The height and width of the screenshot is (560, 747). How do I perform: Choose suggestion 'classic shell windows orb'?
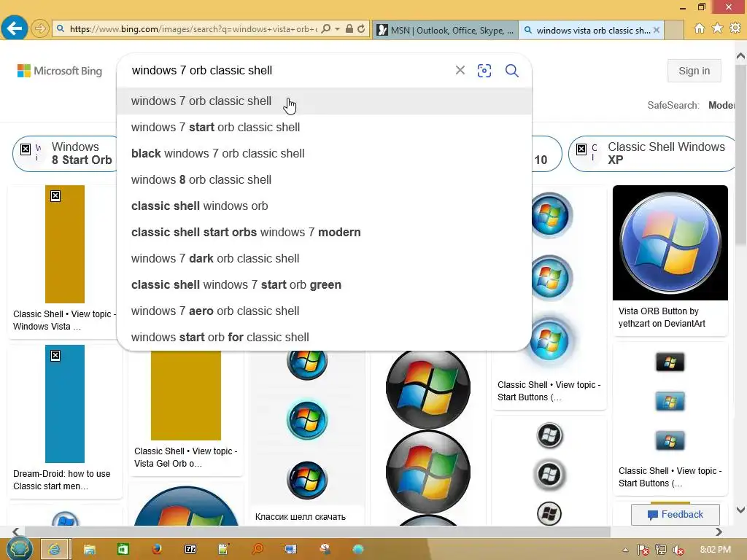(x=324, y=206)
